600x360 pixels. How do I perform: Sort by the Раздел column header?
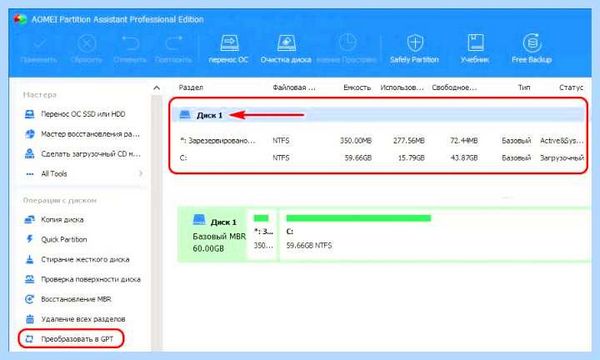(x=191, y=88)
